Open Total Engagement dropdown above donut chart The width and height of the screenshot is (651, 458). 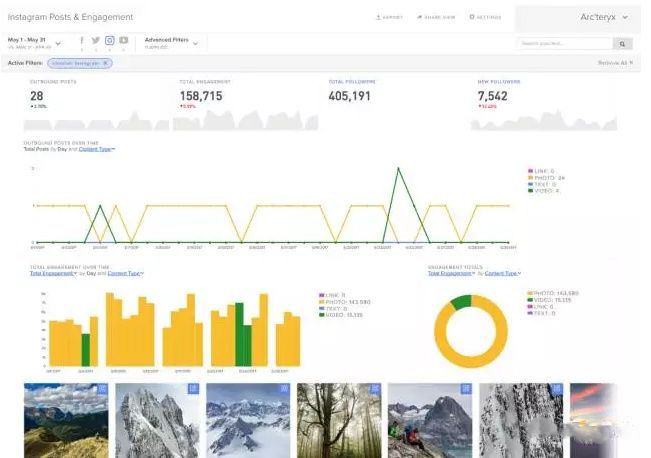pos(452,273)
